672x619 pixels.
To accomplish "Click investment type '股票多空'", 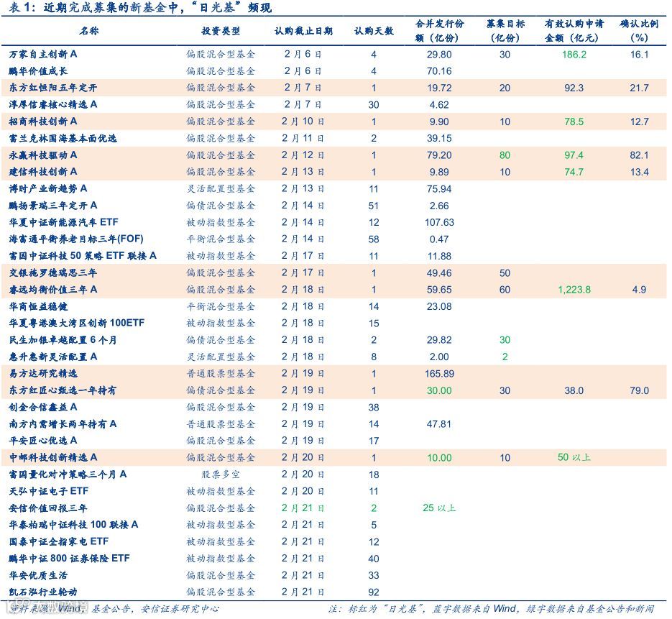I will [221, 474].
